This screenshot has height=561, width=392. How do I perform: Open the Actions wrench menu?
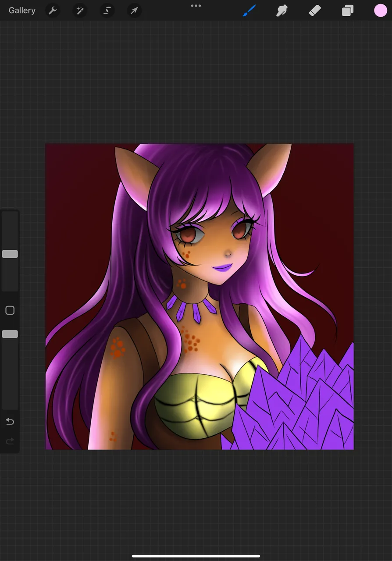53,11
